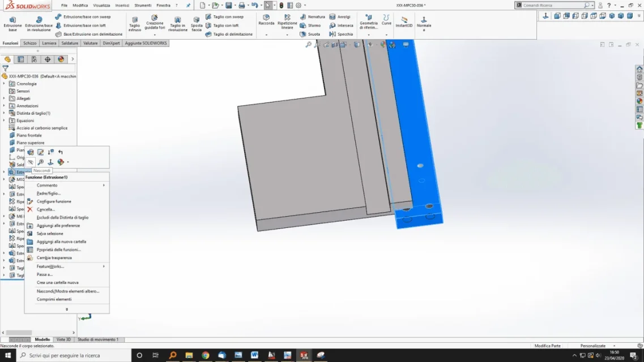The image size is (644, 362).
Task: Expand the bottom arrows of context menu
Action: (x=67, y=309)
